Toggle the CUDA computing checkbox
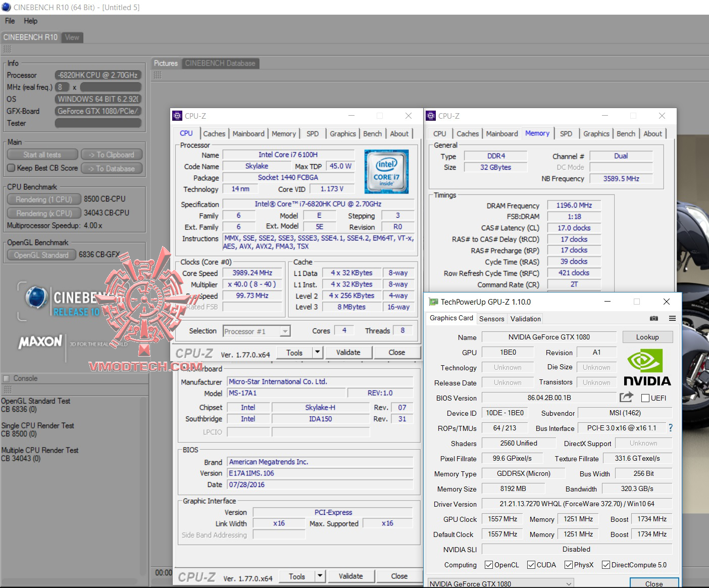 [531, 565]
